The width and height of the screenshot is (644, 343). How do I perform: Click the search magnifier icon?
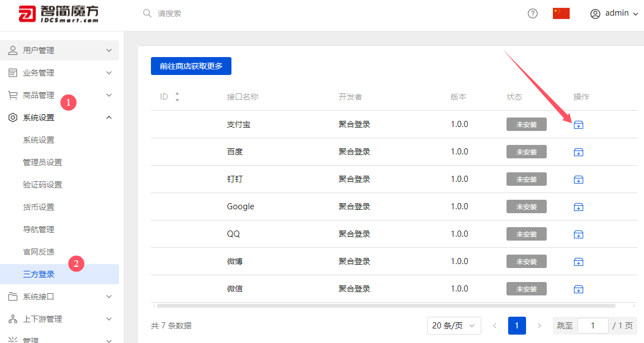click(x=146, y=13)
